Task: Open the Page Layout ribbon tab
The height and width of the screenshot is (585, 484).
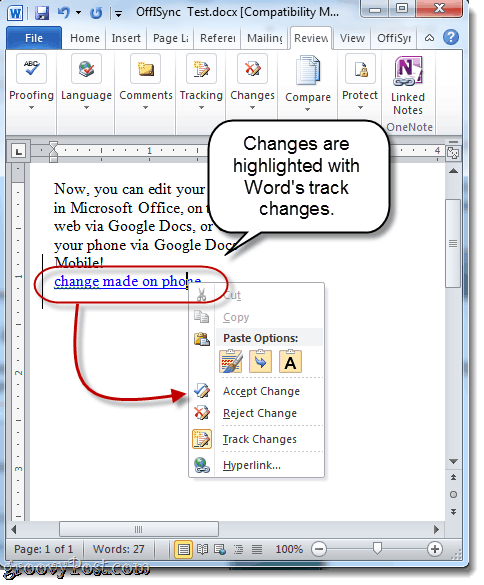Action: 171,38
